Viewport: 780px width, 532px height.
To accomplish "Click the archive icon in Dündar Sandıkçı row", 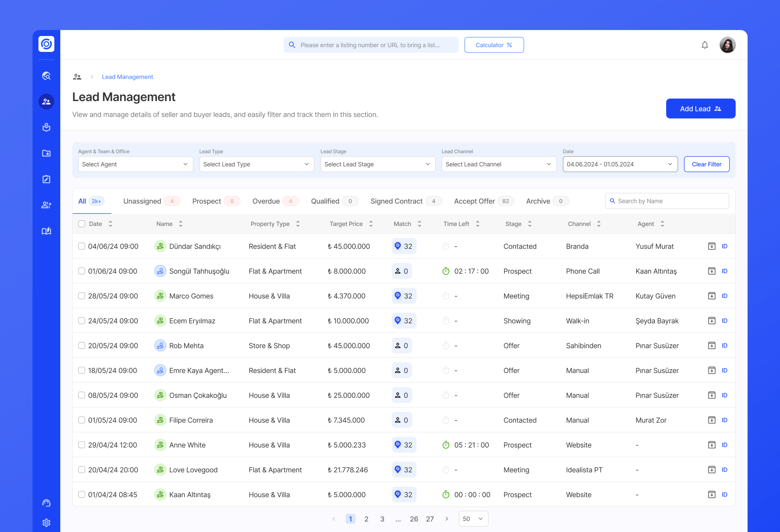I will [x=712, y=246].
